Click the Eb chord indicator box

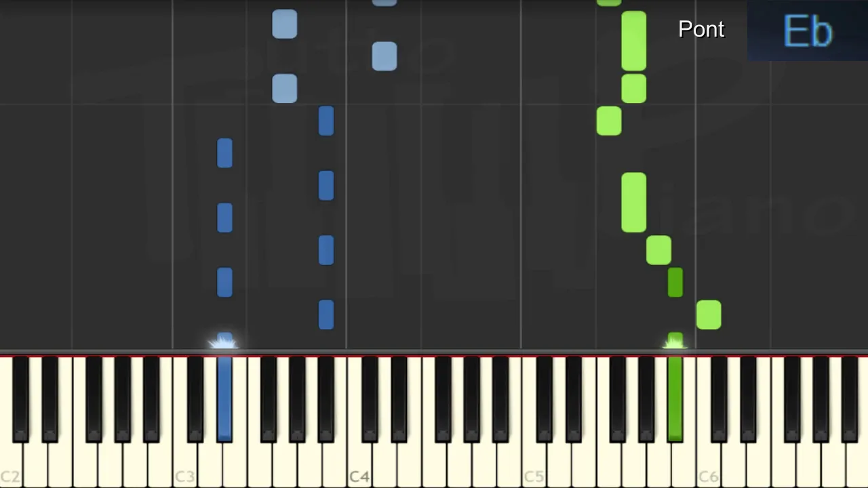point(808,30)
